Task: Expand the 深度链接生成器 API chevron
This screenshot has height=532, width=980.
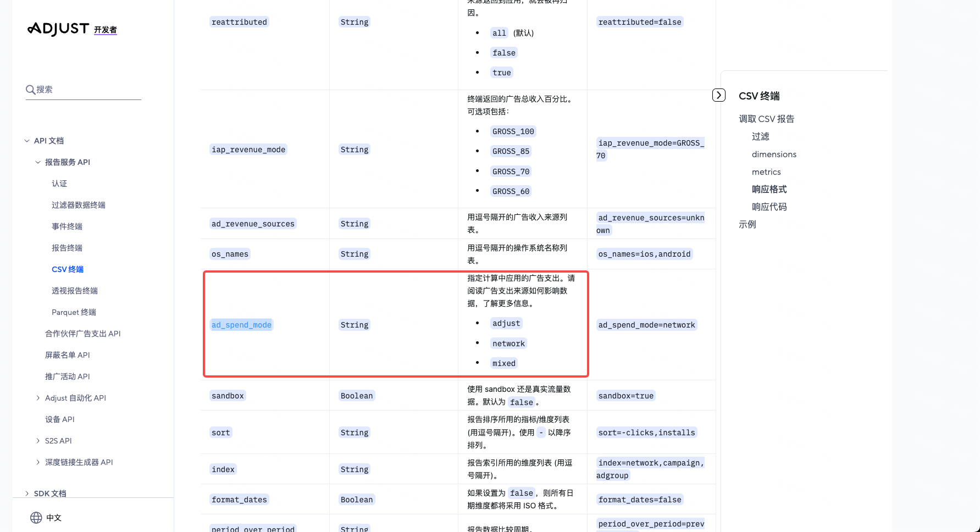Action: 38,462
